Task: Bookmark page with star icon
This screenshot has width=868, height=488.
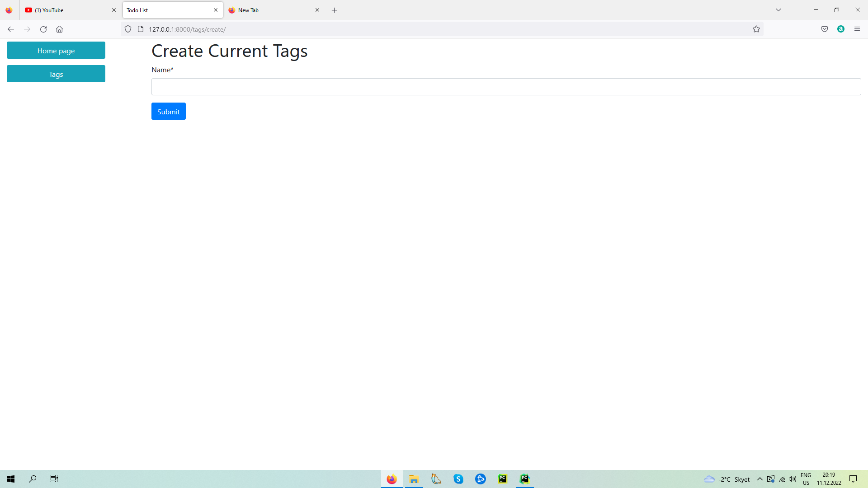Action: point(756,29)
